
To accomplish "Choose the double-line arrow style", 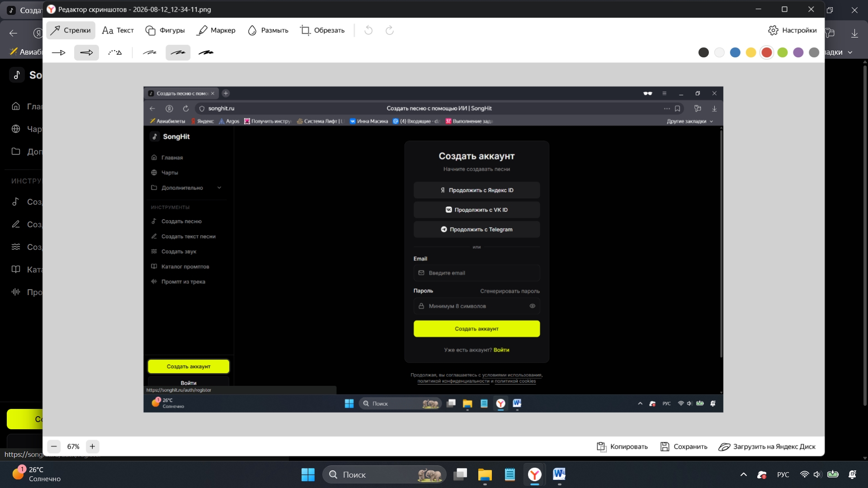I will [x=86, y=52].
